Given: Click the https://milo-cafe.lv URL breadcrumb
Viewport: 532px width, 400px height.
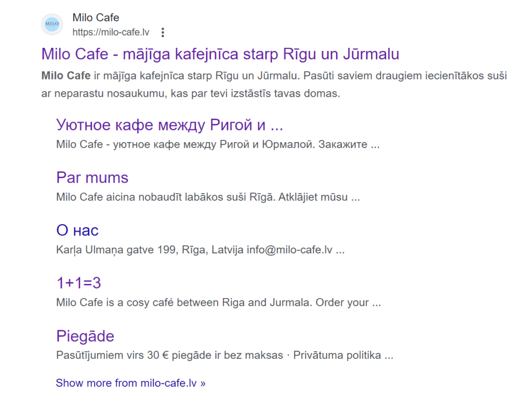Looking at the screenshot, I should pos(111,32).
